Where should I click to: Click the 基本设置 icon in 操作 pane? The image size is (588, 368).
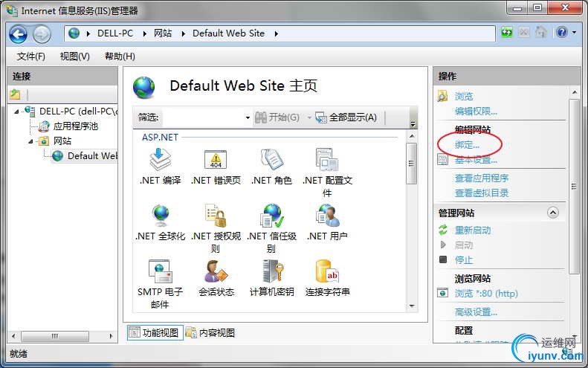pyautogui.click(x=442, y=160)
